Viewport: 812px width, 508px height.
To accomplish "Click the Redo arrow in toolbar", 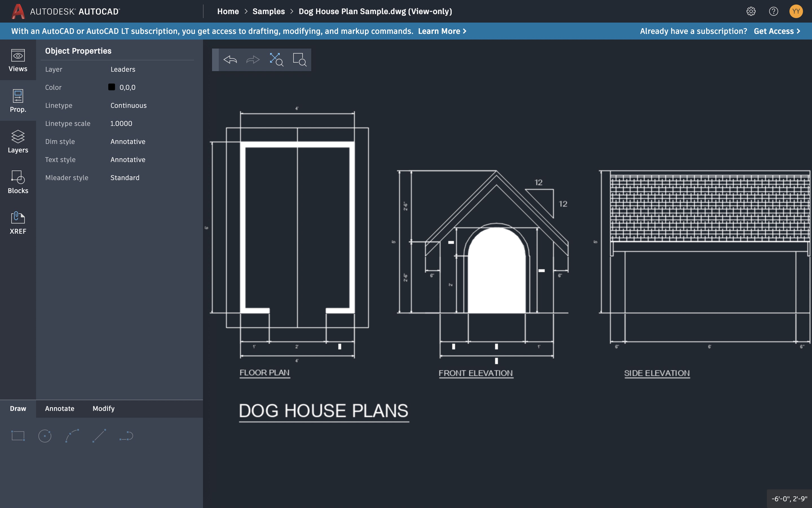I will 253,60.
